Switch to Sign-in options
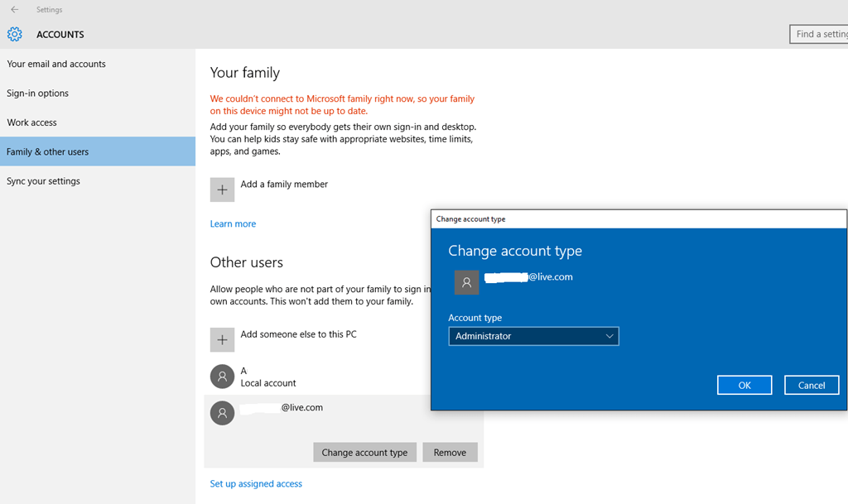This screenshot has width=848, height=504. click(37, 93)
